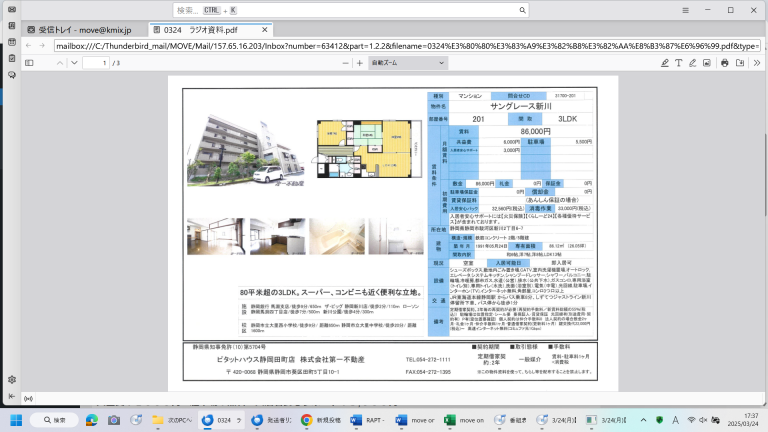Click the page number input field
Viewport: 768px width, 432px height.
96,62
